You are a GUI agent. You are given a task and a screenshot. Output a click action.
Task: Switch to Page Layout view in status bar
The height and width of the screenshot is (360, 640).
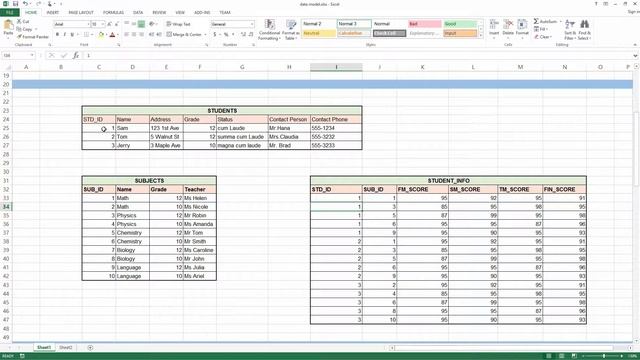click(x=562, y=356)
